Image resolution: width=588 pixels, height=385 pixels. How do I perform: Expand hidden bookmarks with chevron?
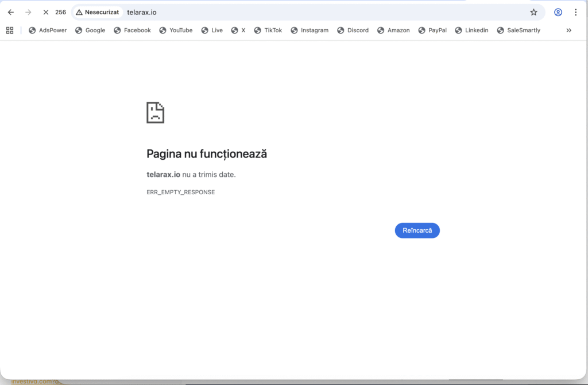(568, 30)
